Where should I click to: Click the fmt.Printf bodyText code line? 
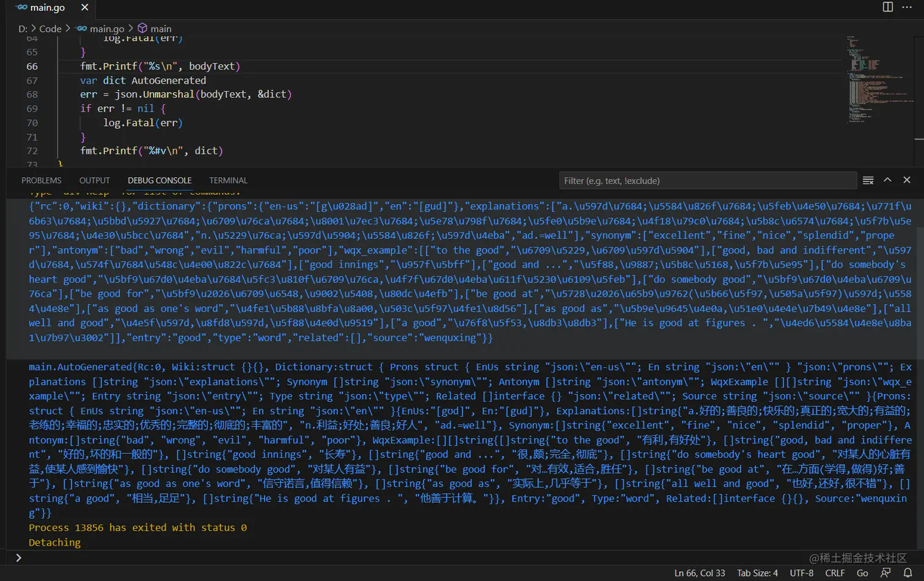tap(160, 66)
